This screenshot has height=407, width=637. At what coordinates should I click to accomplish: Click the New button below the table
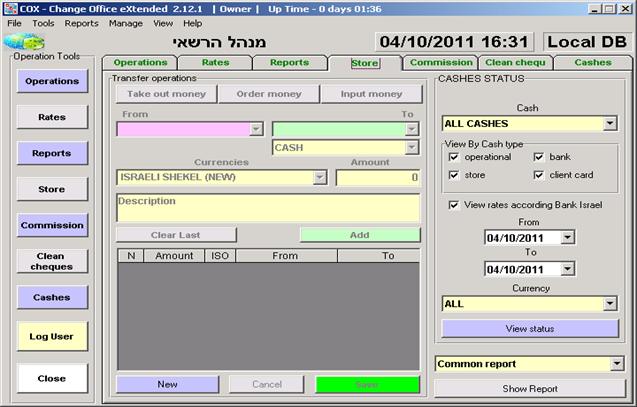(167, 384)
